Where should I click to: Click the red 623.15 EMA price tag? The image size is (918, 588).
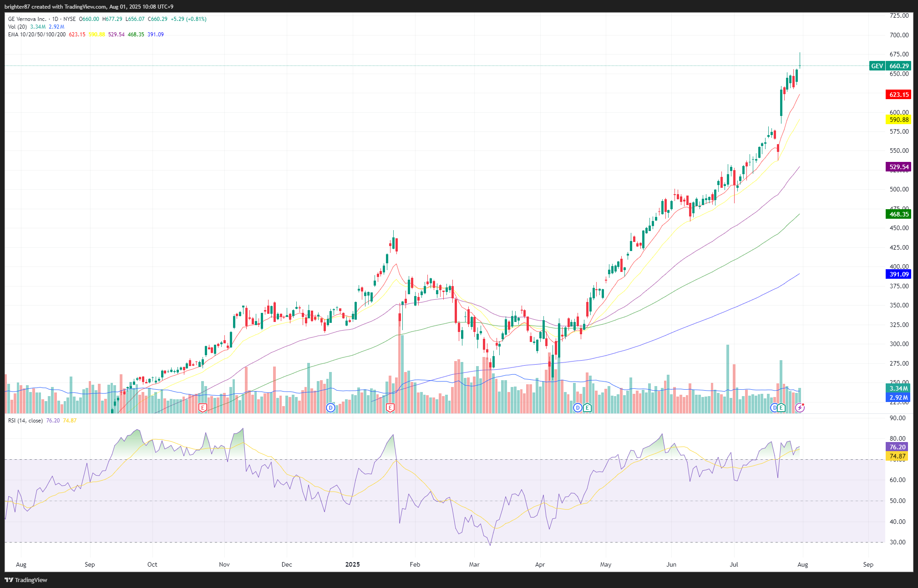tap(899, 95)
